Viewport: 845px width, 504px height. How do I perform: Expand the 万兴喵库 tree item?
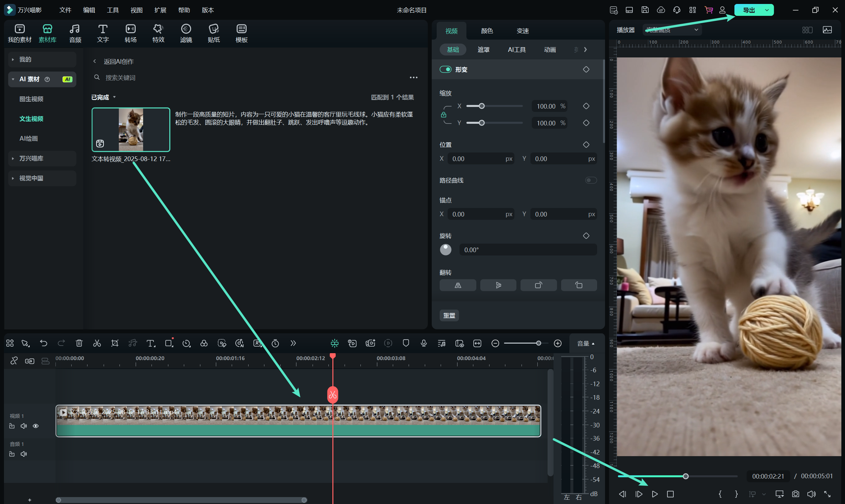(x=31, y=159)
